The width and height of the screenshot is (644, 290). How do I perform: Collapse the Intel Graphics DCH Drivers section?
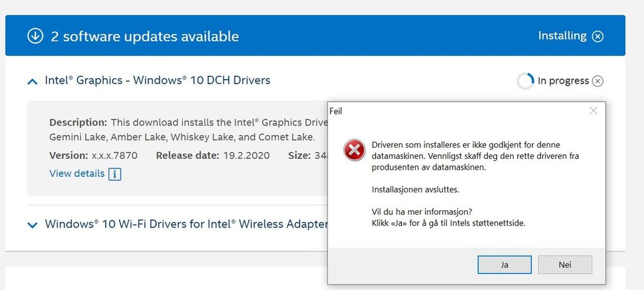(x=32, y=81)
